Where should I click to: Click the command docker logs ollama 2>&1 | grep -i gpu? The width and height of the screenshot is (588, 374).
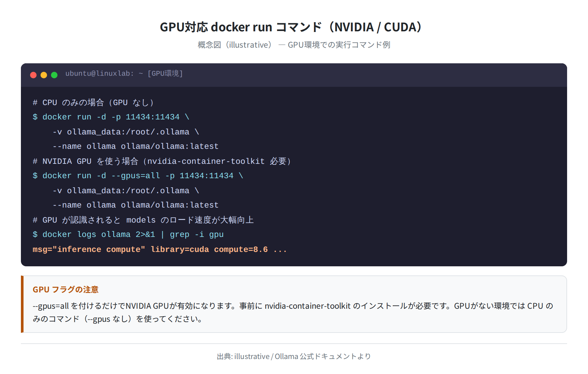coord(128,234)
